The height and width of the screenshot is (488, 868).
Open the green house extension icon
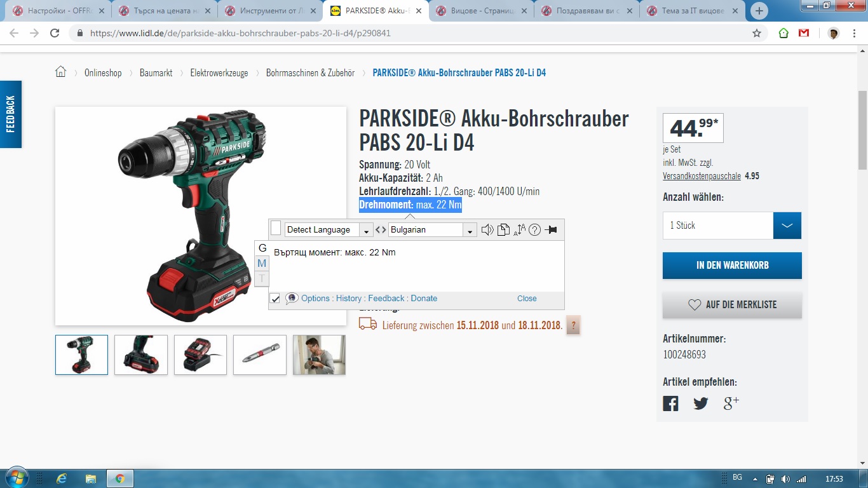[x=783, y=33]
